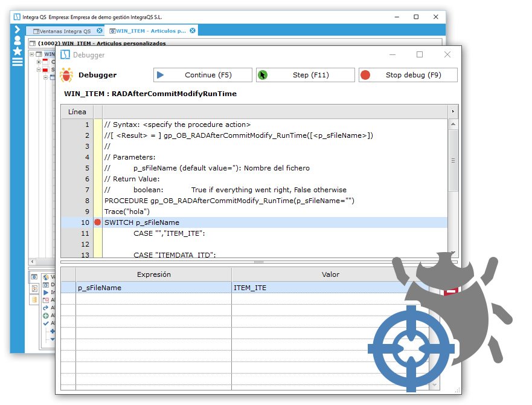Select the yellow database tab icon at bottom left
The image size is (532, 405).
[34, 300]
